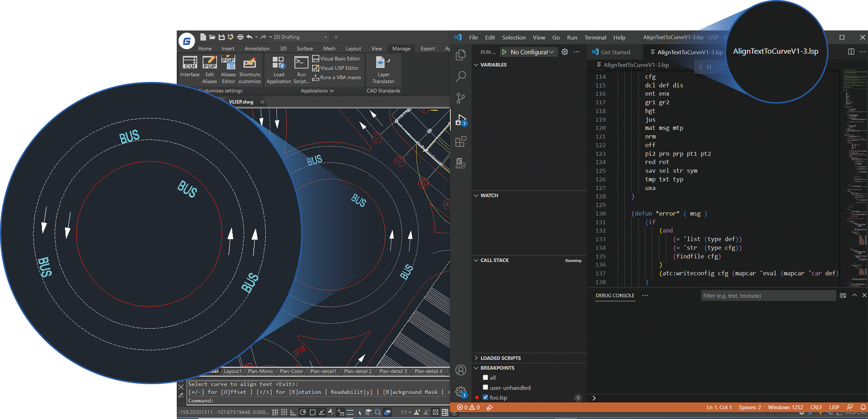The width and height of the screenshot is (868, 419).
Task: Open launch.json gear icon in Run panel
Action: tap(565, 52)
